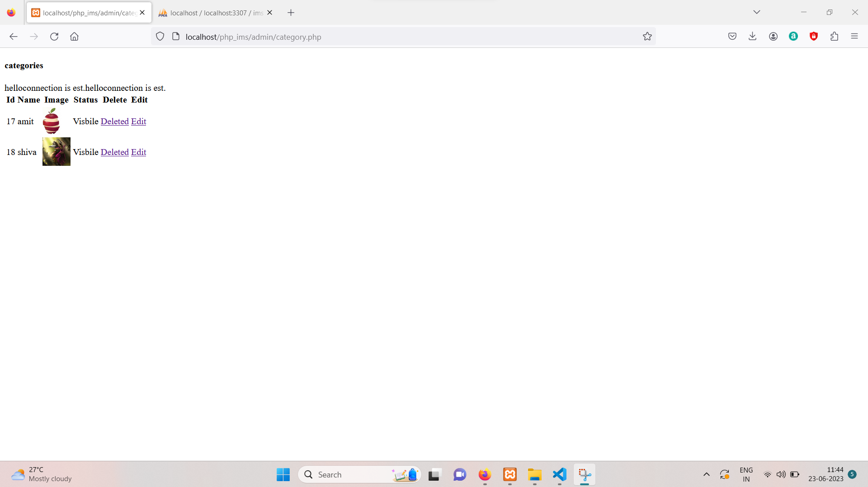
Task: Open the ENG IN language switcher
Action: (746, 474)
